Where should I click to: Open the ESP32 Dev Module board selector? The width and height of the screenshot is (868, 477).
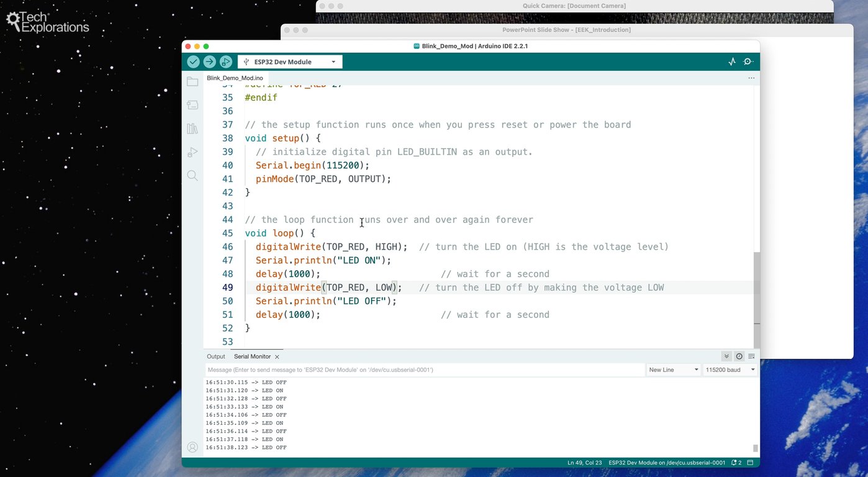290,62
